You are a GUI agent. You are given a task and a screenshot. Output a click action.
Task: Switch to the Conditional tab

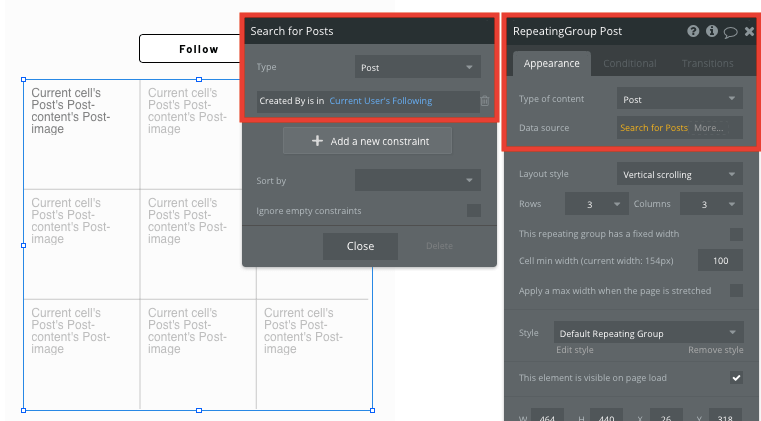(x=629, y=64)
